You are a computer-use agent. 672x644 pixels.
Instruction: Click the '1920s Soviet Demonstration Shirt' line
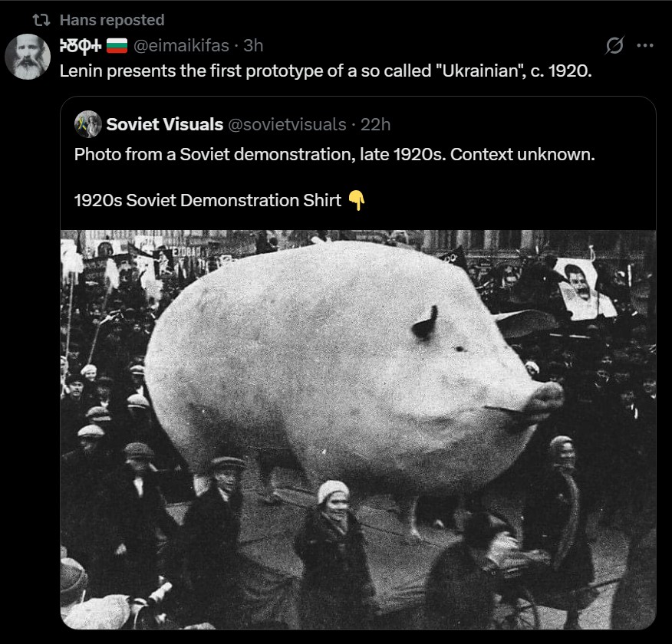[x=207, y=200]
